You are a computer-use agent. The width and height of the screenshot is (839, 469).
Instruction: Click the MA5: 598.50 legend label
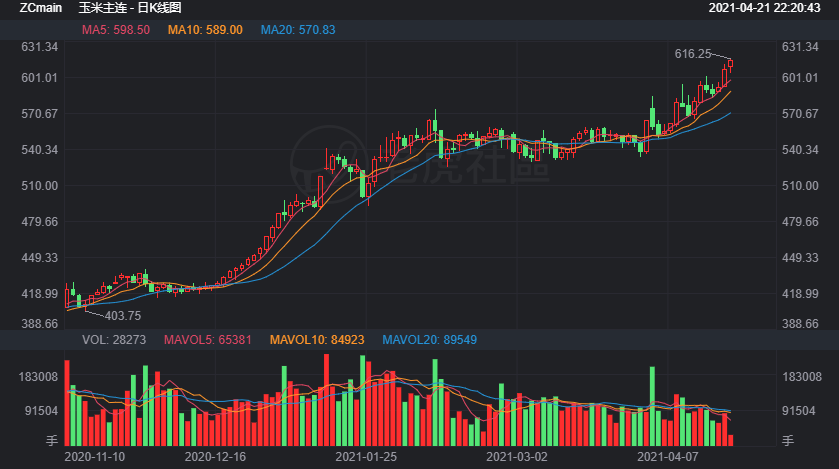click(x=116, y=30)
